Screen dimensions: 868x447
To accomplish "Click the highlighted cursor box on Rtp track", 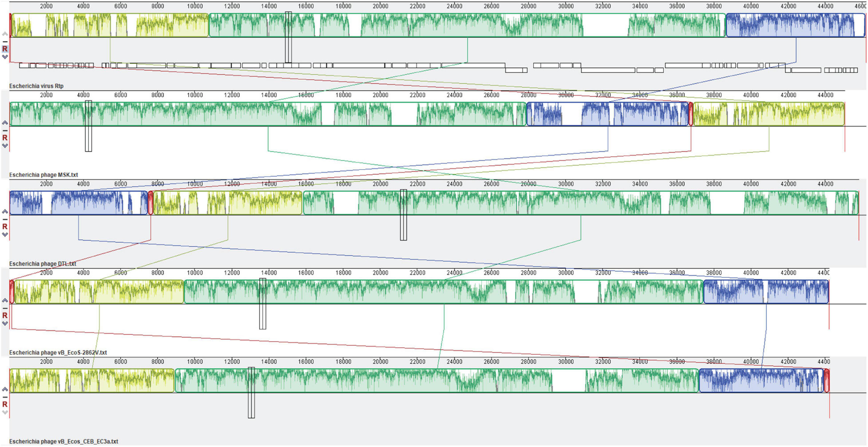I will (288, 37).
